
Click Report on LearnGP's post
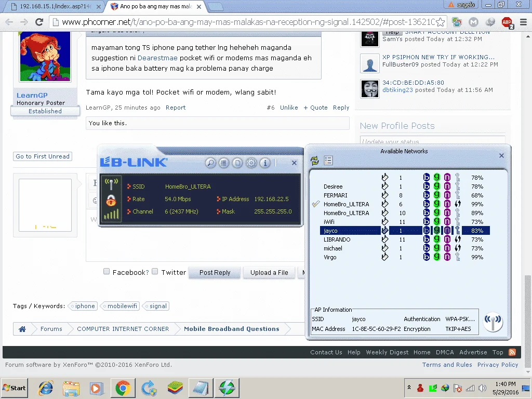click(x=176, y=108)
